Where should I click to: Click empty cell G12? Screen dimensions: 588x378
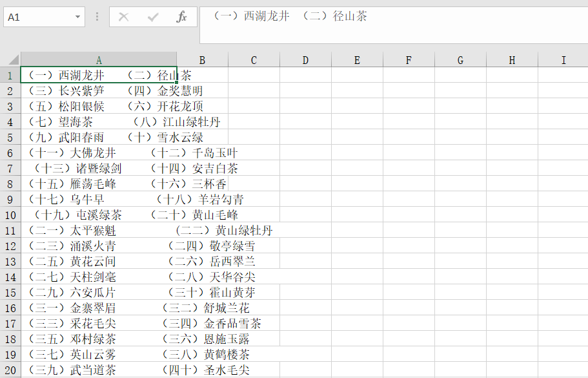click(x=460, y=245)
